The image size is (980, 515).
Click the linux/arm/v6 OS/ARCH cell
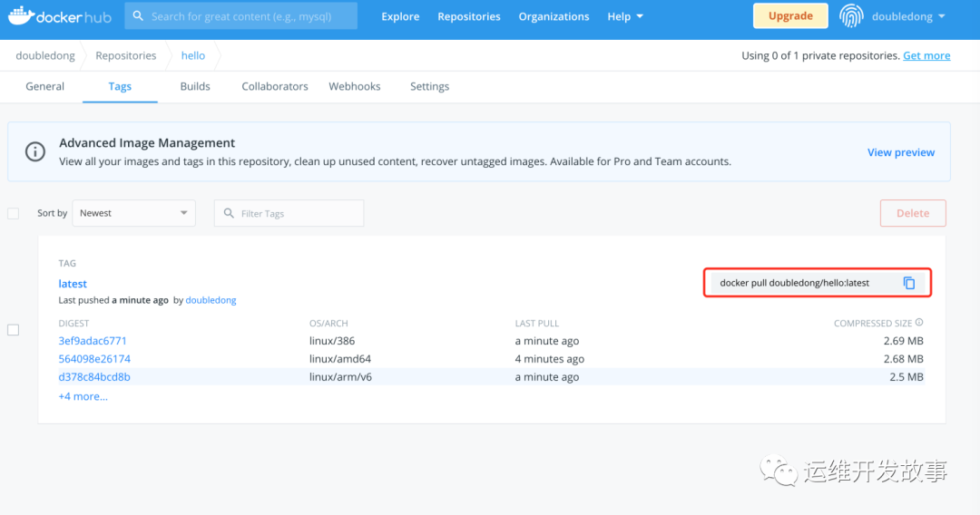point(340,377)
